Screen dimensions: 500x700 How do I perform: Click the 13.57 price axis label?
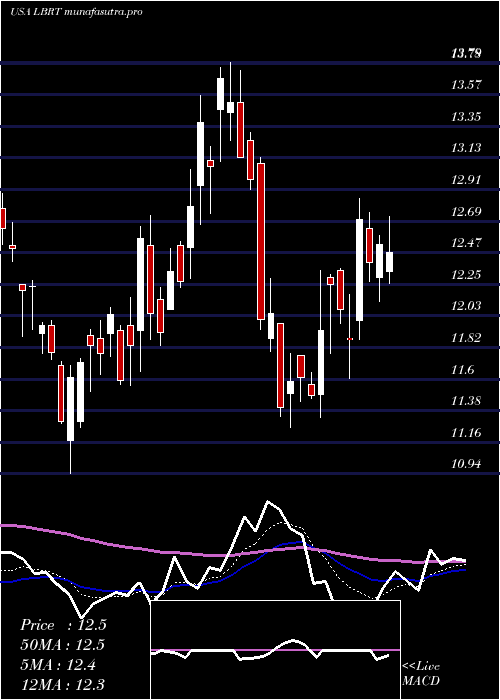[x=466, y=85]
